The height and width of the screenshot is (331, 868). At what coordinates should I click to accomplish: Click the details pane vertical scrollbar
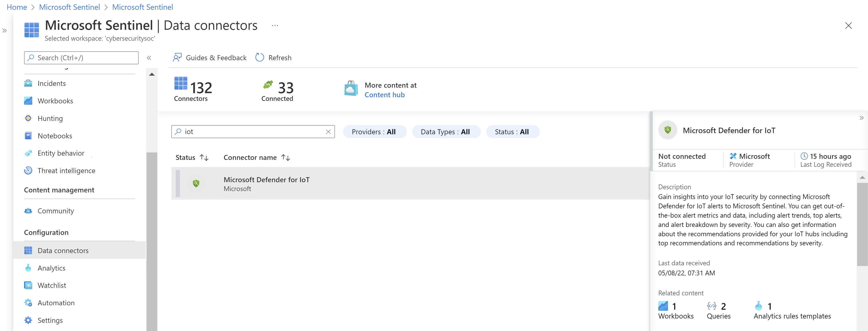click(862, 224)
